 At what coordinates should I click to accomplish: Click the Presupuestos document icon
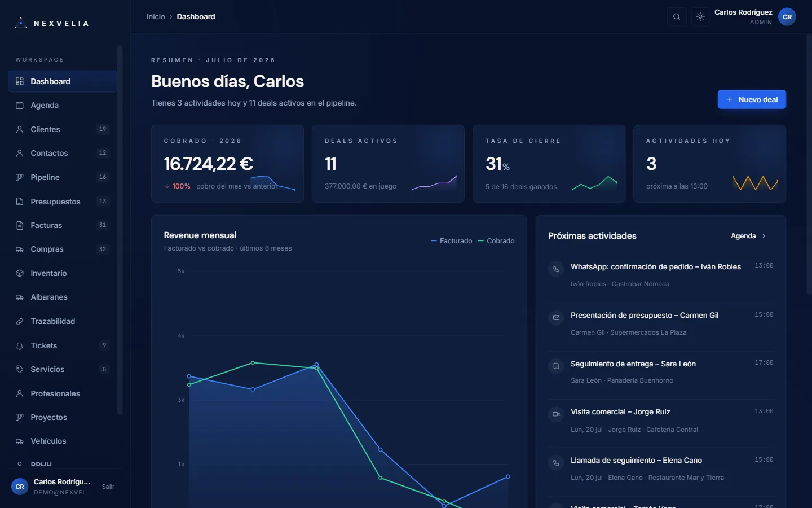tap(20, 202)
